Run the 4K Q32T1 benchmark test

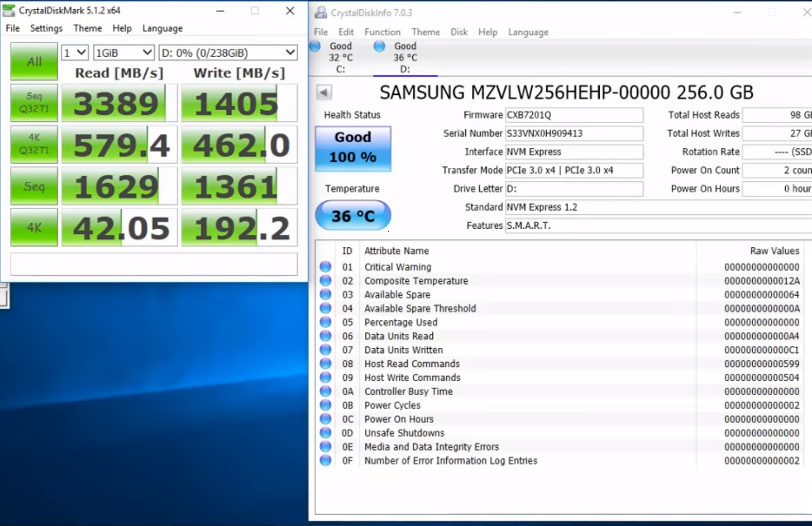34,144
